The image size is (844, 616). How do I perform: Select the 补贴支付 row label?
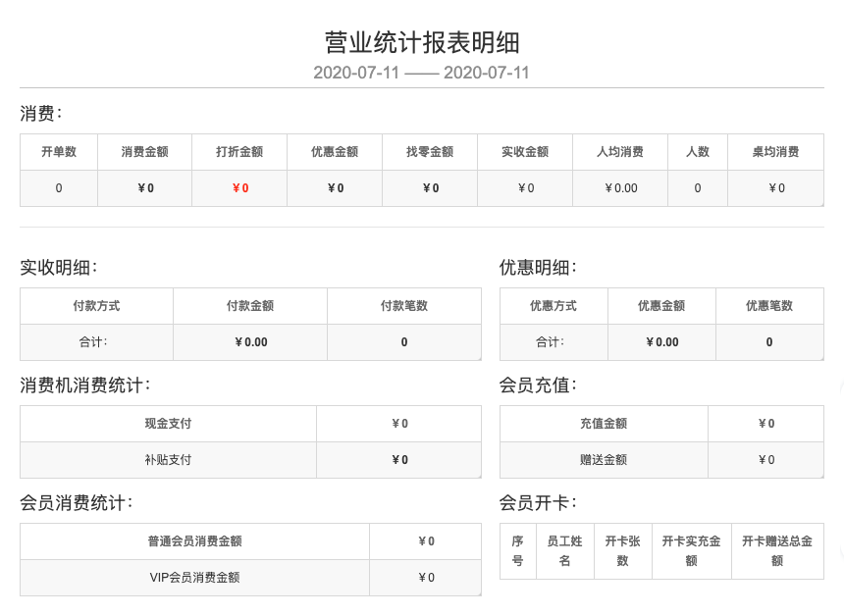[x=168, y=460]
